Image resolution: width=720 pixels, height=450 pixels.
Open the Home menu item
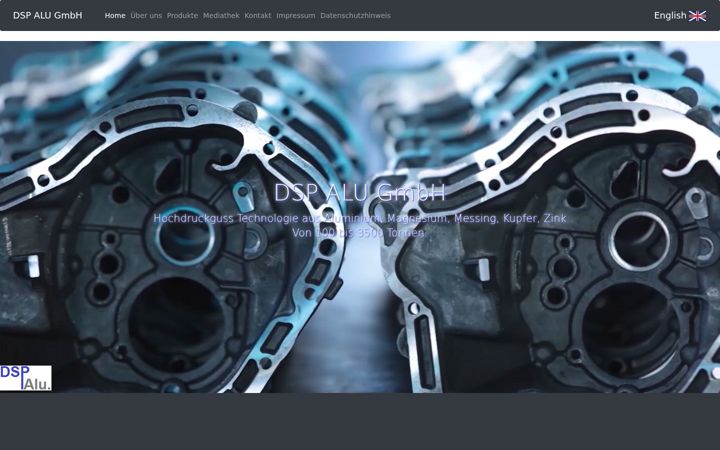click(x=115, y=16)
